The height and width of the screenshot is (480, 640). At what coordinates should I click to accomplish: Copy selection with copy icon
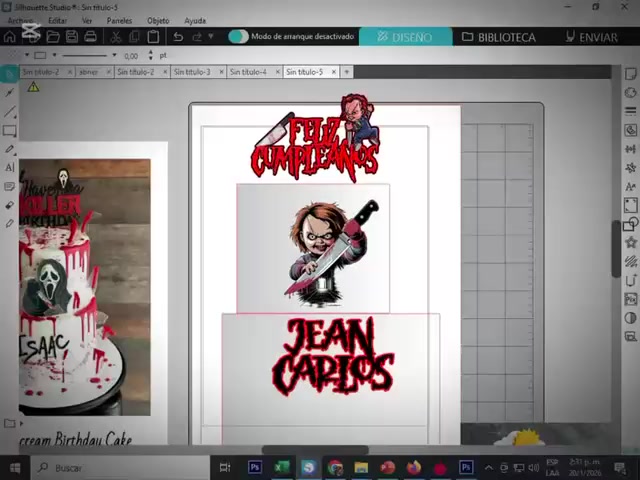[x=134, y=37]
